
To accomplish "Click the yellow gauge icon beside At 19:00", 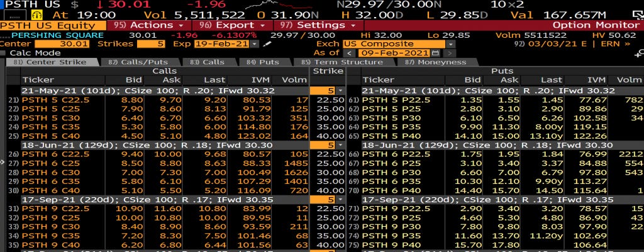I will click(x=36, y=15).
